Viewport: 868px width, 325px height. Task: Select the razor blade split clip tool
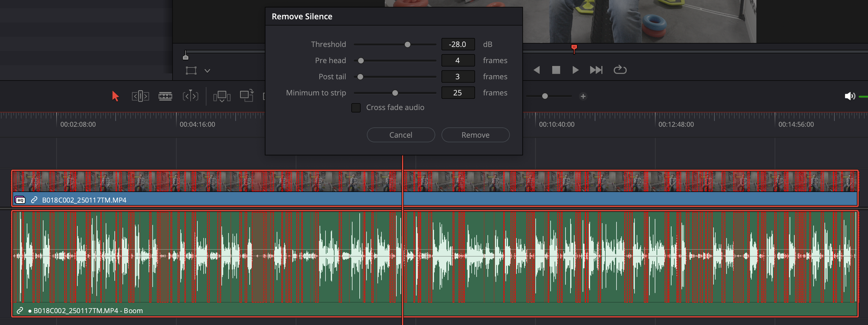[x=166, y=96]
